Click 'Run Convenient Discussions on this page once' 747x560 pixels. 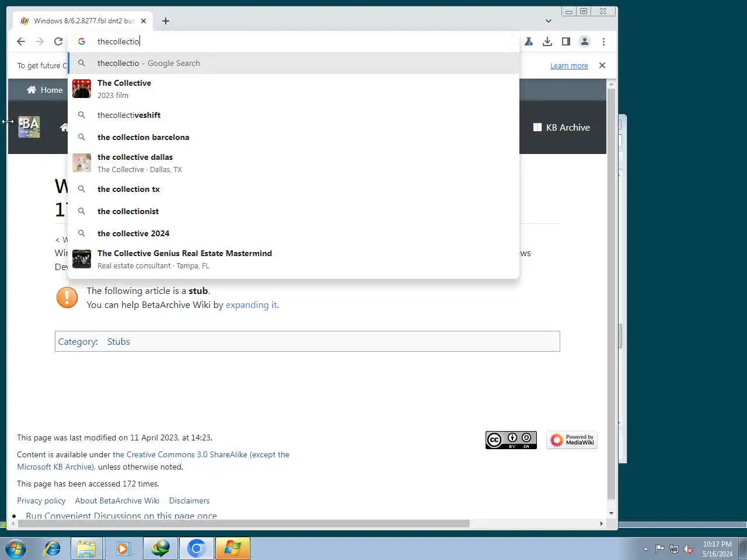point(121,516)
